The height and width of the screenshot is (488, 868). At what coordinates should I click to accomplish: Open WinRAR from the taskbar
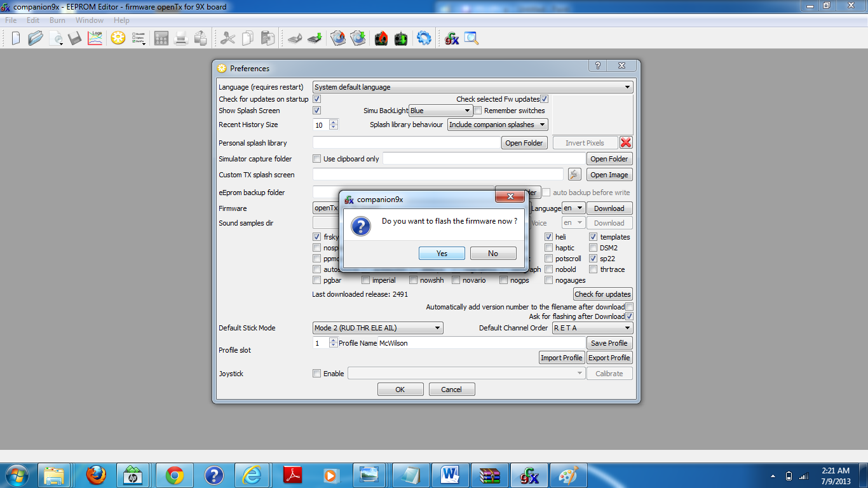click(490, 475)
